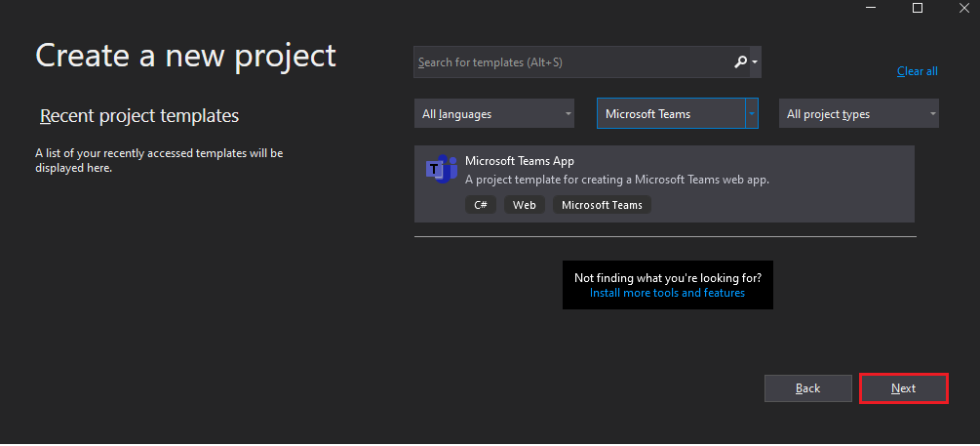
Task: Close the new project dialog
Action: point(965,8)
